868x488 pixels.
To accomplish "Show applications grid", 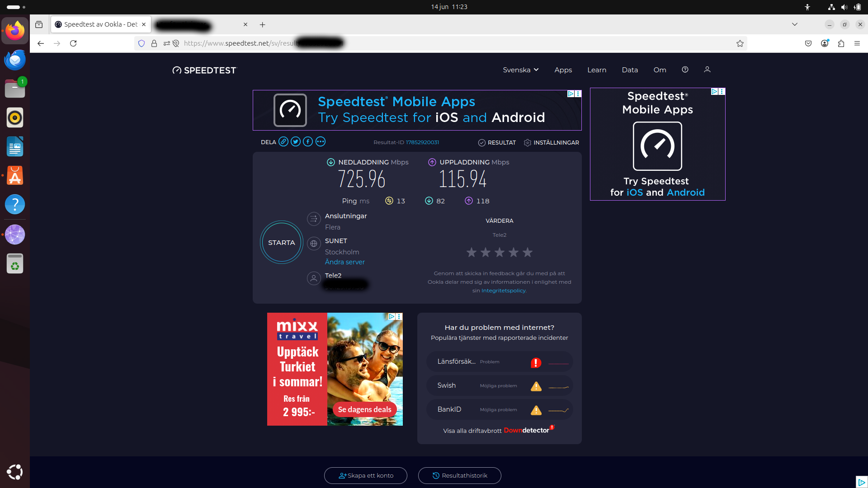I will [15, 472].
